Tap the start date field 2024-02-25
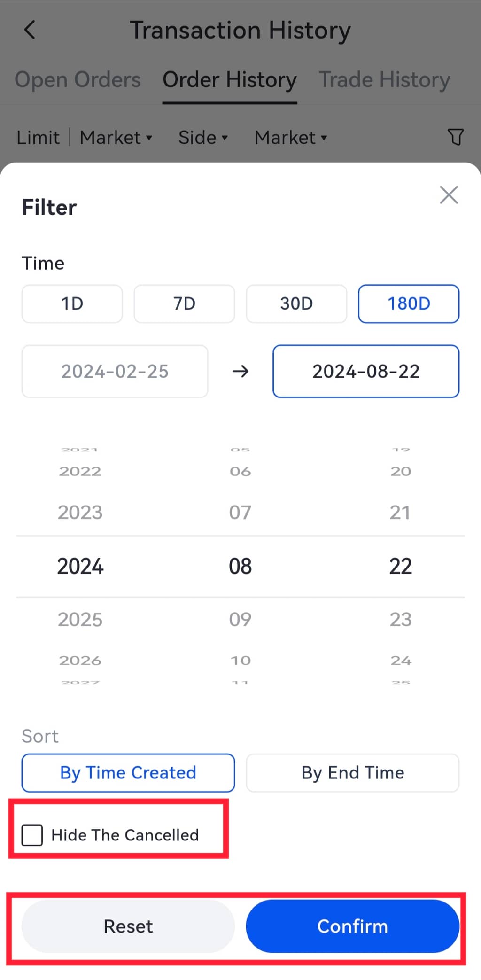This screenshot has height=980, width=481. point(115,371)
